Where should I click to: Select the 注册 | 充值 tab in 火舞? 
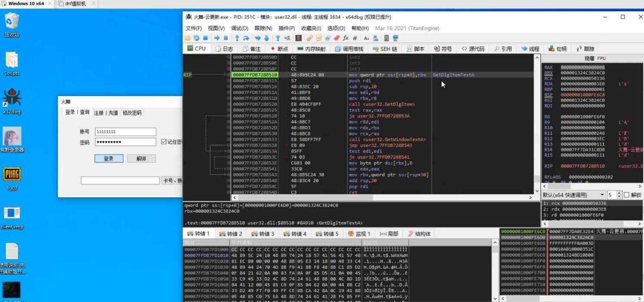[x=106, y=113]
